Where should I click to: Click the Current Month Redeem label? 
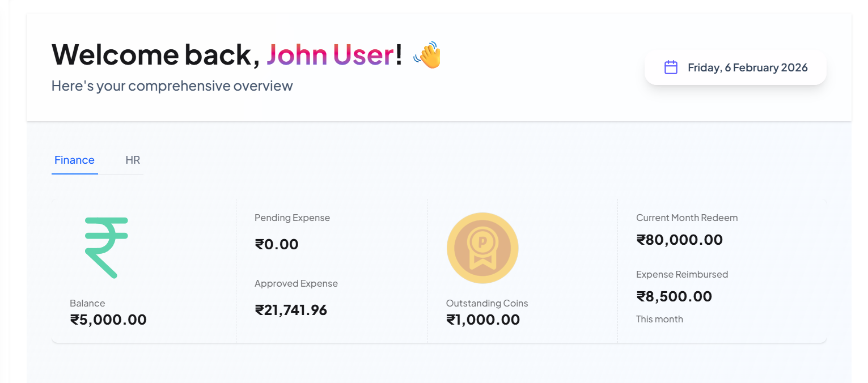point(687,218)
